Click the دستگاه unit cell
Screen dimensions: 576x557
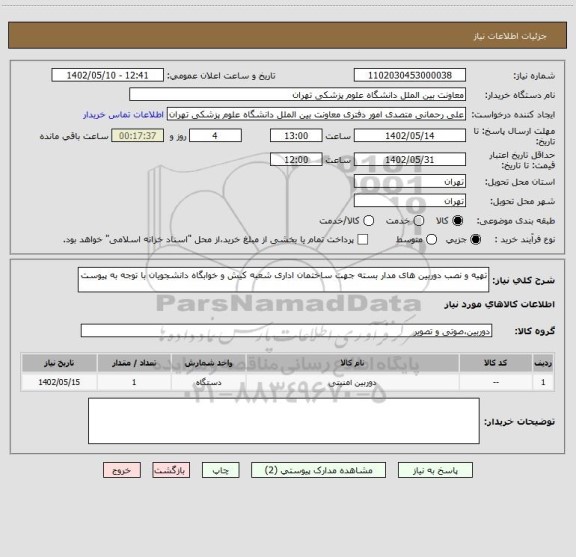pyautogui.click(x=208, y=382)
